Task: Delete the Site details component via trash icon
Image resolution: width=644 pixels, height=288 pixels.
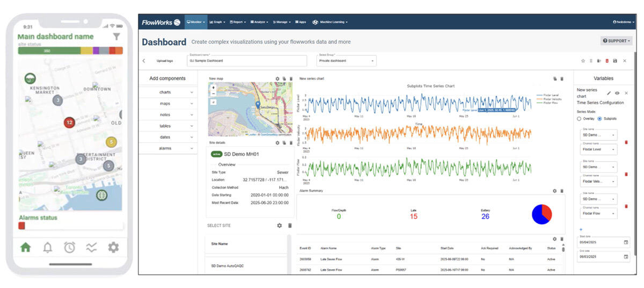Action: click(291, 143)
